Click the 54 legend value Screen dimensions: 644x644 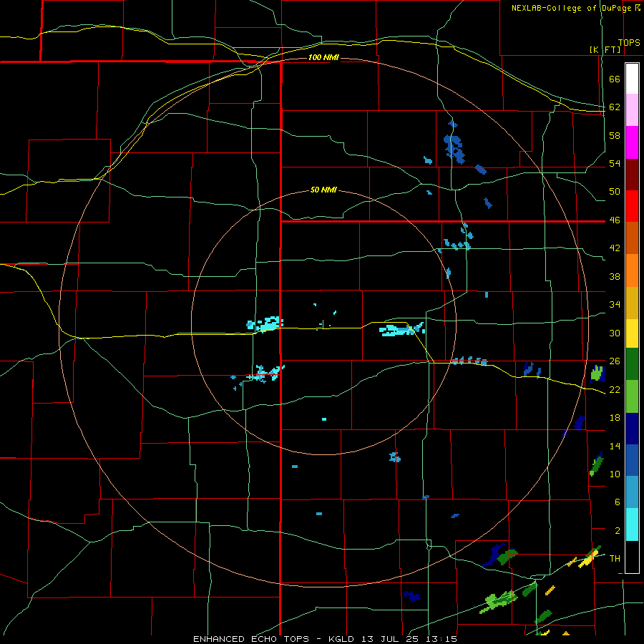pyautogui.click(x=615, y=164)
